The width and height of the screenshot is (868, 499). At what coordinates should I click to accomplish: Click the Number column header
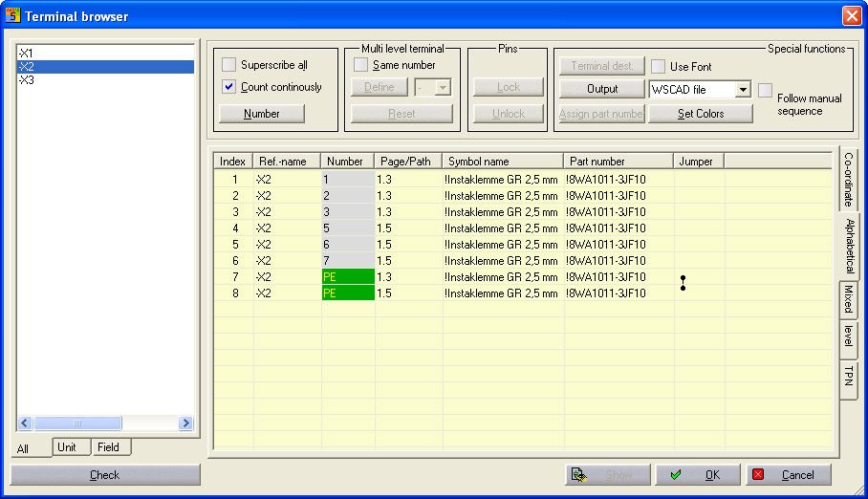pos(348,162)
